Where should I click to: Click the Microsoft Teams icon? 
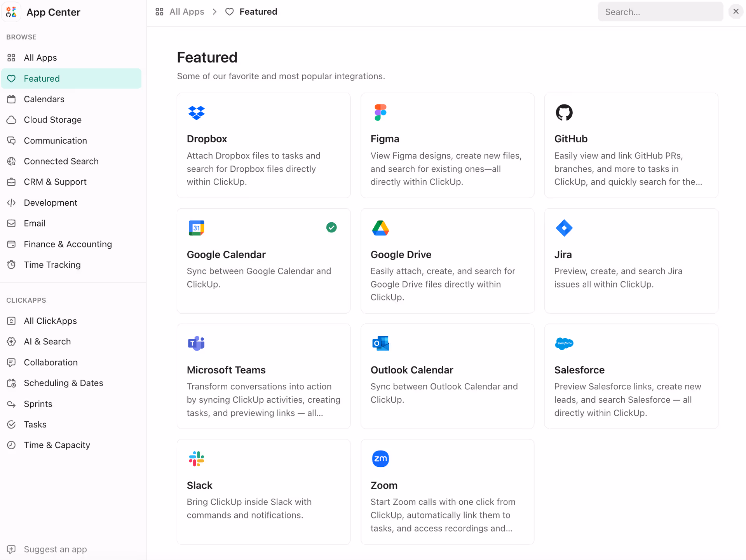196,343
